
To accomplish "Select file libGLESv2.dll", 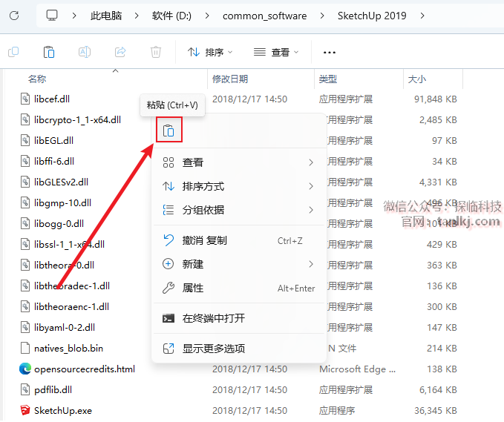I will 61,182.
